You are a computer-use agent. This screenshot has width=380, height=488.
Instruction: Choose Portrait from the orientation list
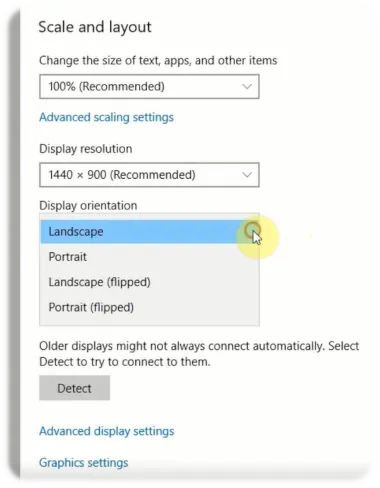149,257
